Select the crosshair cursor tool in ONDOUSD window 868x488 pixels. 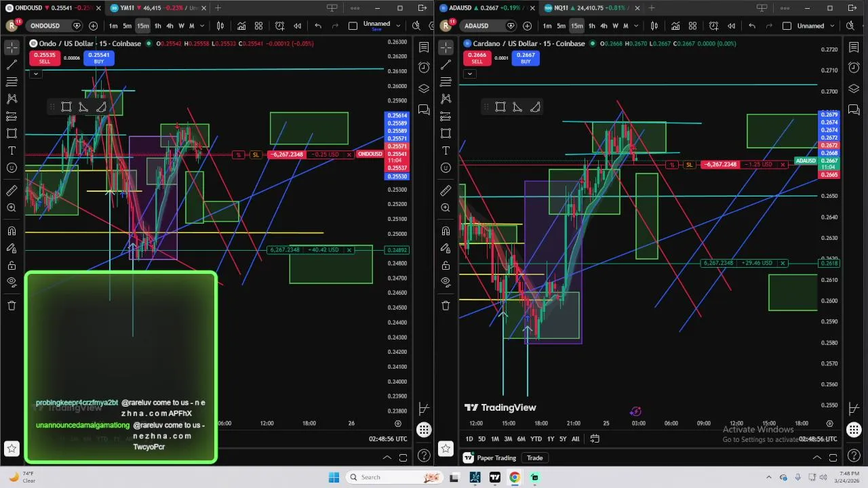click(12, 47)
